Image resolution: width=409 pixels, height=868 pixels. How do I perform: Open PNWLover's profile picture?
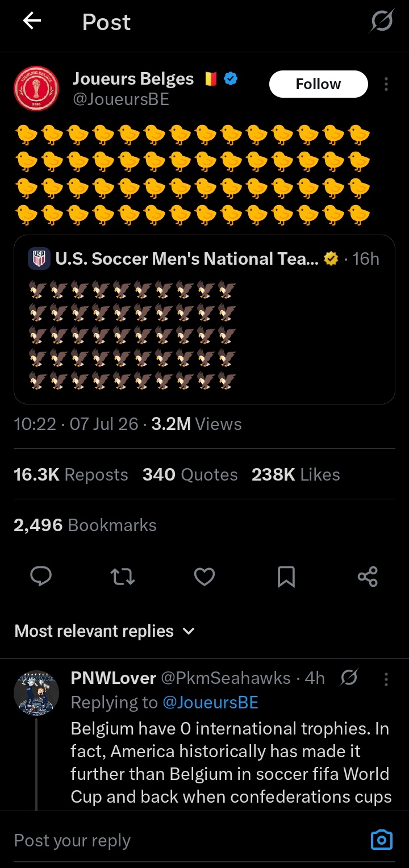coord(36,692)
